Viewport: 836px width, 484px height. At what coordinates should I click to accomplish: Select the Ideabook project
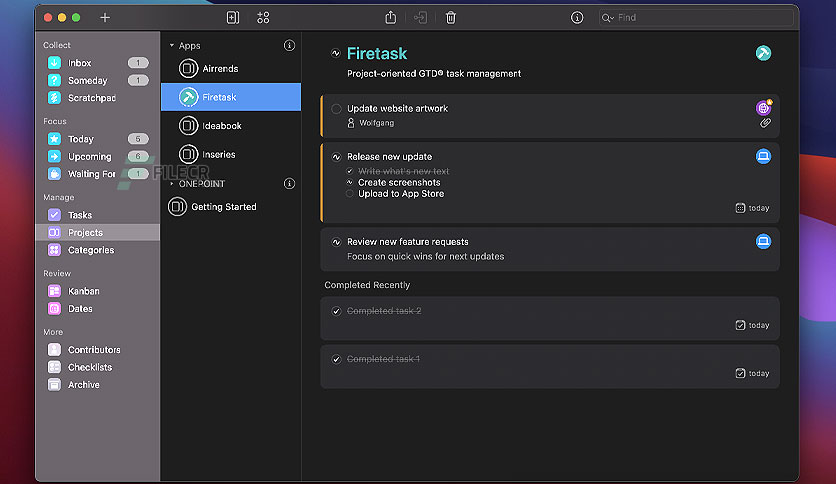click(x=231, y=126)
